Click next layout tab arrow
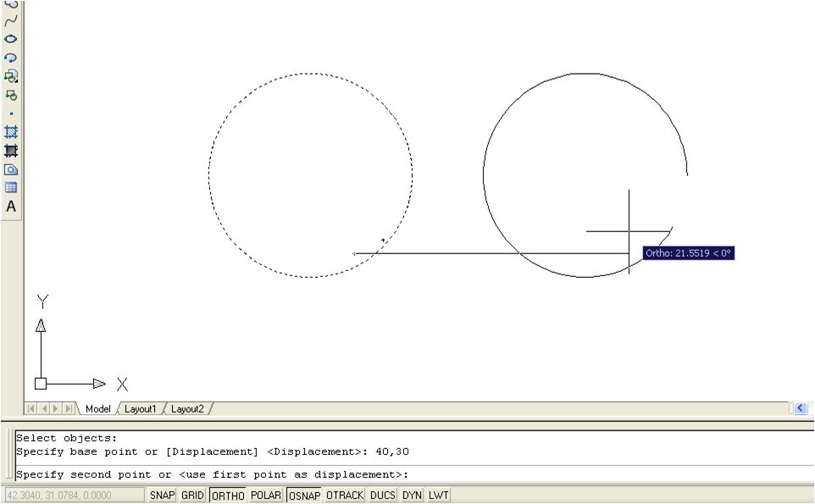The width and height of the screenshot is (815, 504). 56,408
